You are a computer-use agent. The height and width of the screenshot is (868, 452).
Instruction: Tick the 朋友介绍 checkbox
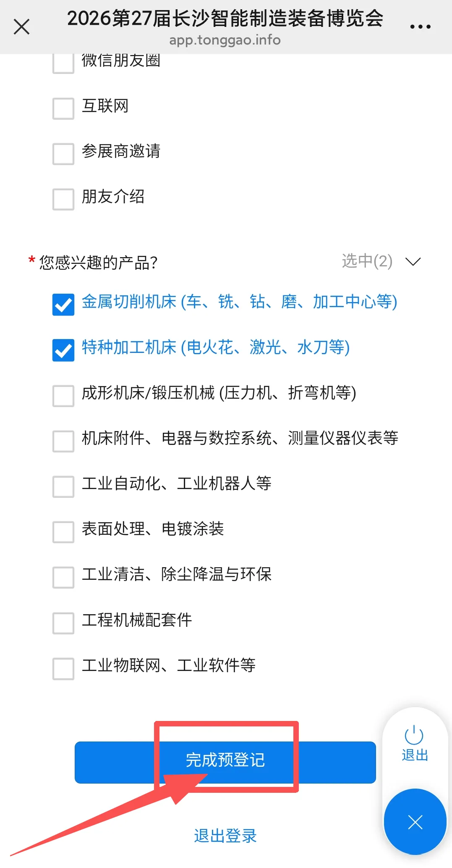[x=63, y=199]
